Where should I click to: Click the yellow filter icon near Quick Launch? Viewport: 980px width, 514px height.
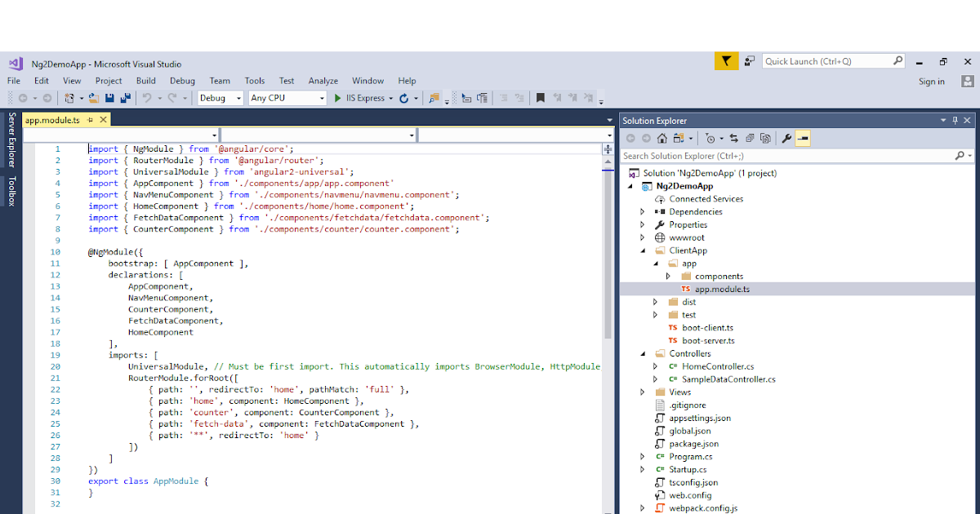(x=726, y=61)
